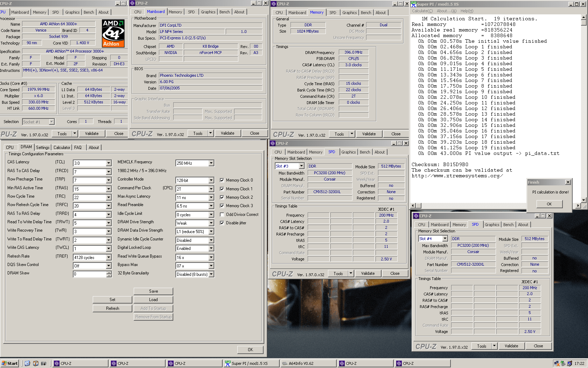Open the FAQ tab in A64Info

click(x=78, y=148)
